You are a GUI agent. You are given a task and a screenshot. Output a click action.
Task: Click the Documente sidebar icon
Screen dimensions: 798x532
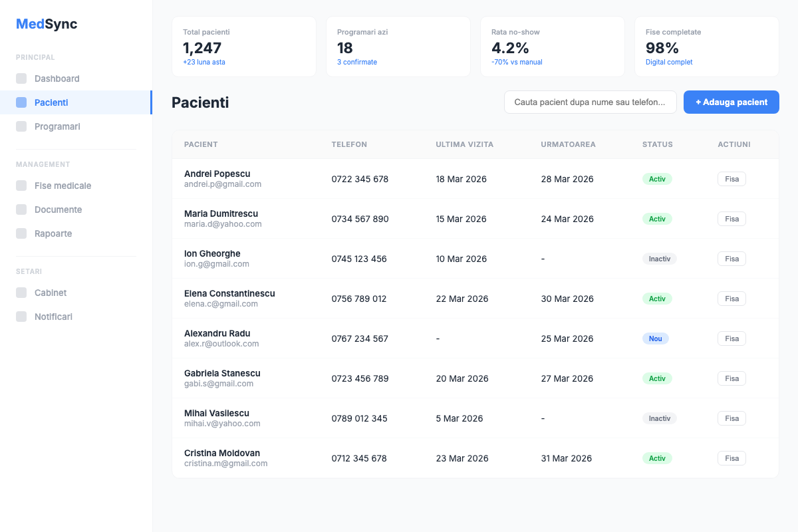click(21, 209)
